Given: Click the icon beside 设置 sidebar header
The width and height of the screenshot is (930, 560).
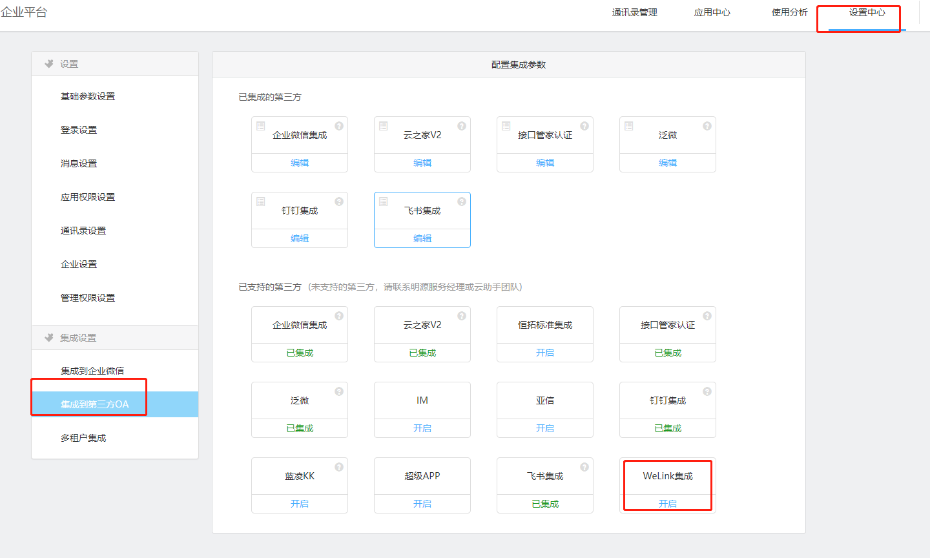Looking at the screenshot, I should click(x=49, y=64).
